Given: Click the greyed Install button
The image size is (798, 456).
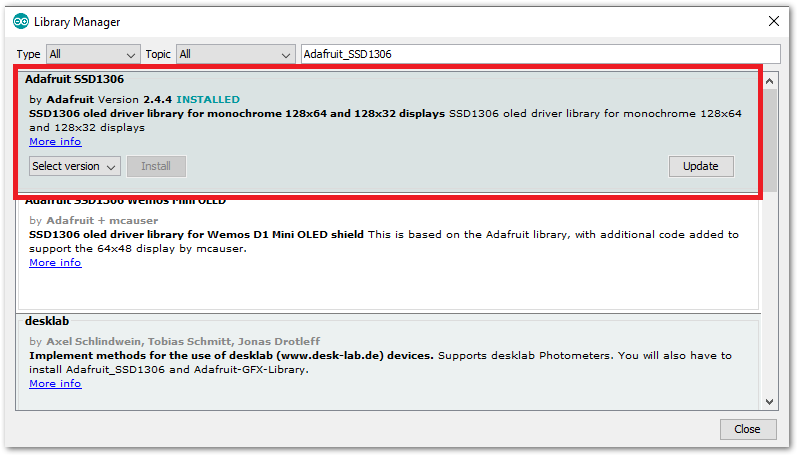Looking at the screenshot, I should (156, 166).
